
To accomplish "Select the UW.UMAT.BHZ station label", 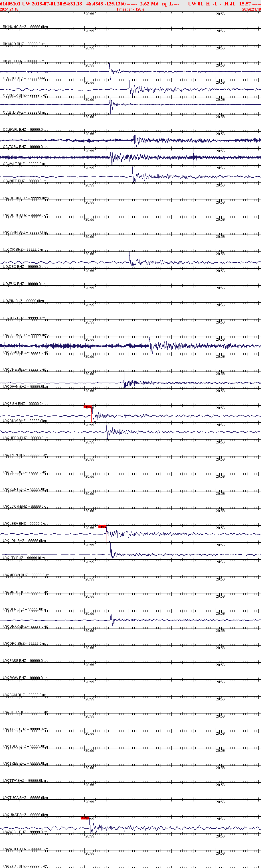I will [x=25, y=815].
